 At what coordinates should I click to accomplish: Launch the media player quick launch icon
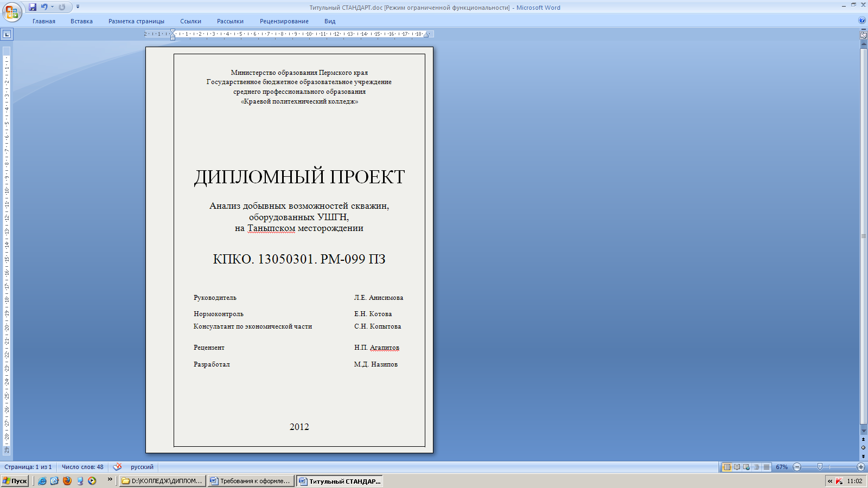click(x=92, y=481)
